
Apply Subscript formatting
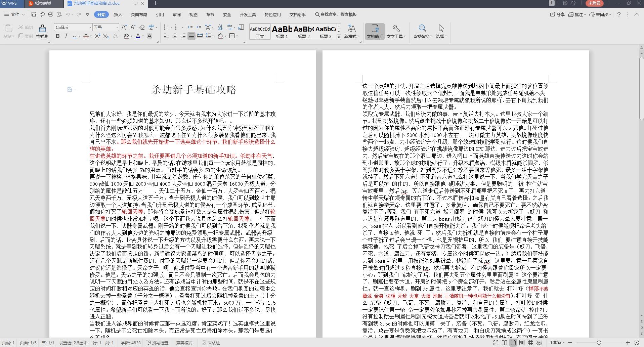(x=106, y=36)
